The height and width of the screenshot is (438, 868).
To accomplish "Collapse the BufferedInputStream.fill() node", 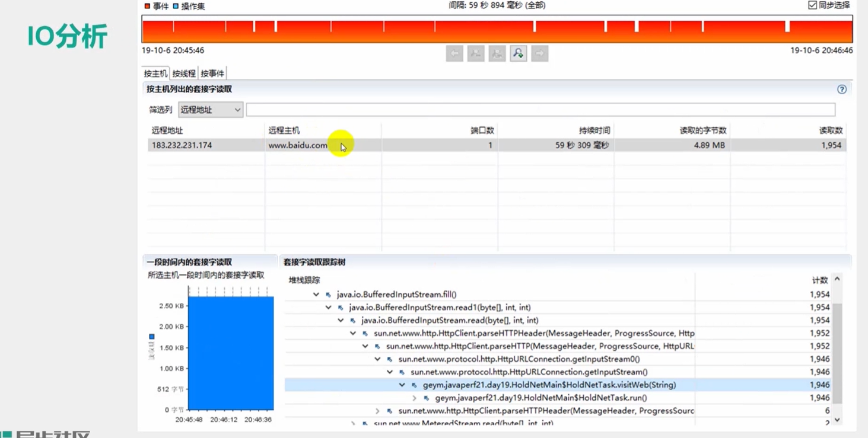I will click(316, 295).
